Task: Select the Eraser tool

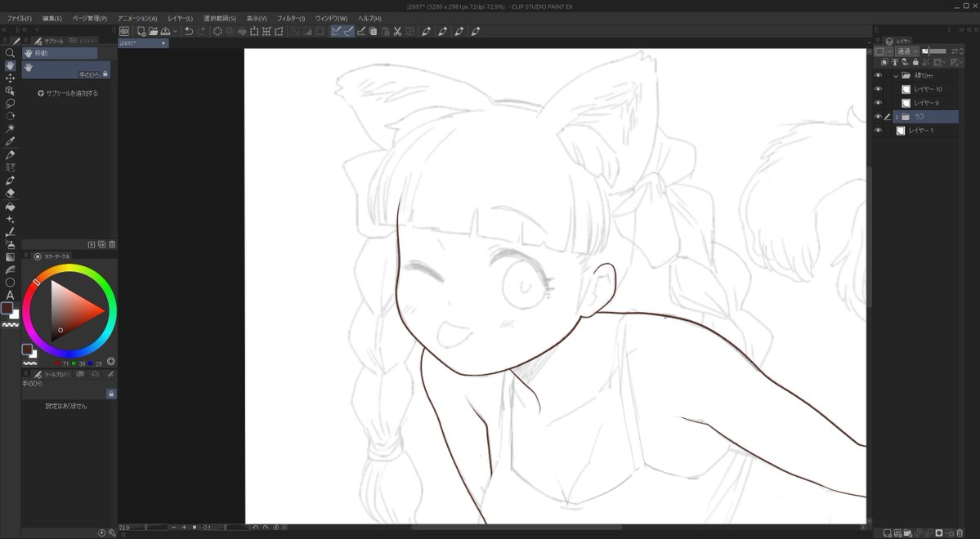Action: (10, 193)
